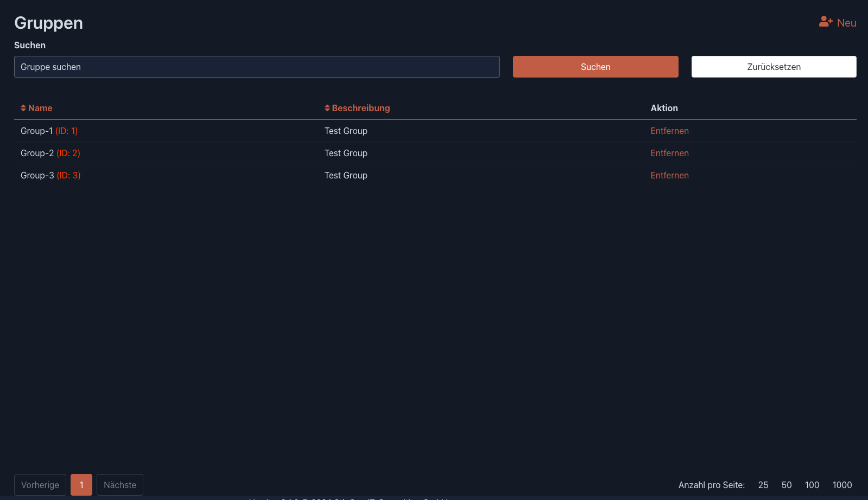
Task: Click Test Group description of Group-2
Action: click(x=346, y=153)
